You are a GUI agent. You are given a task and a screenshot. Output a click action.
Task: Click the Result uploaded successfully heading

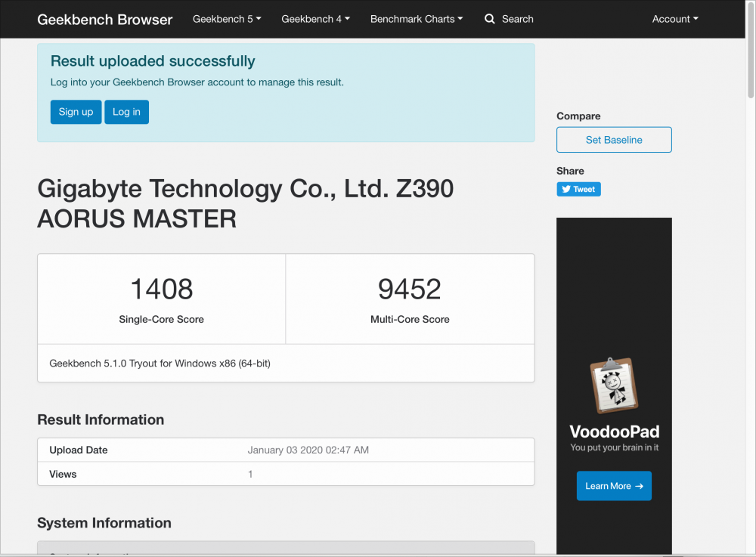pyautogui.click(x=153, y=61)
